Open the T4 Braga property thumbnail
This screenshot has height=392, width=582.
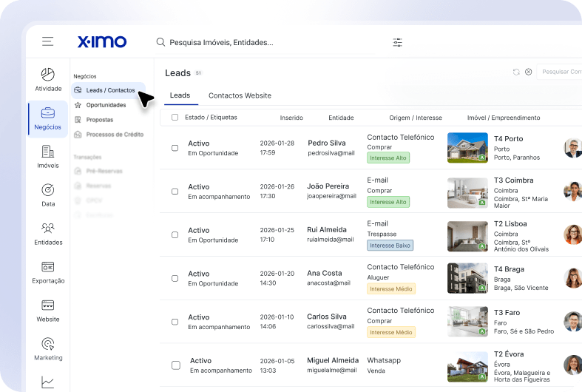(x=467, y=278)
